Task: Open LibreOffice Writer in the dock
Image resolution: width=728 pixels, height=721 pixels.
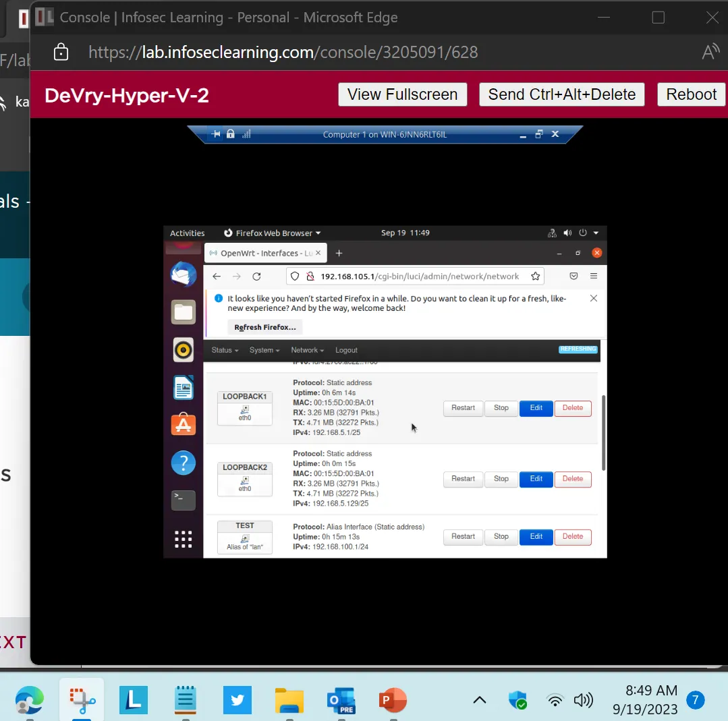Action: [x=184, y=387]
